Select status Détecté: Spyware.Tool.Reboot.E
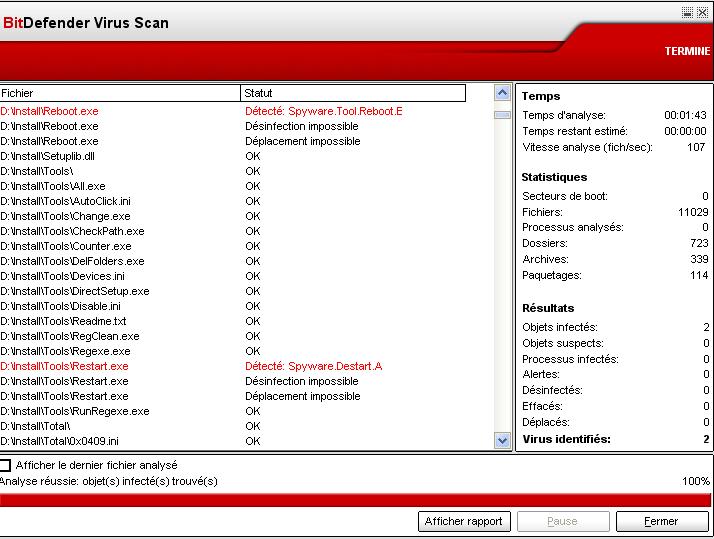Viewport: 714px width, 539px height. pyautogui.click(x=324, y=112)
